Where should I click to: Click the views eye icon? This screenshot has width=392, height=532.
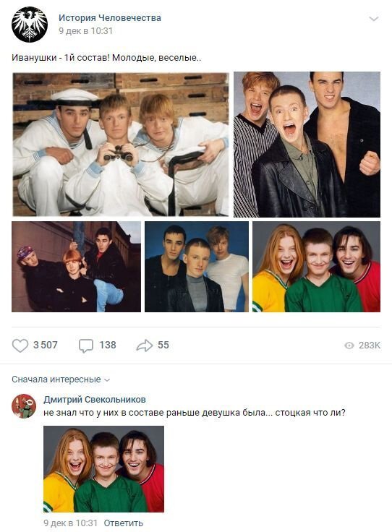point(349,346)
